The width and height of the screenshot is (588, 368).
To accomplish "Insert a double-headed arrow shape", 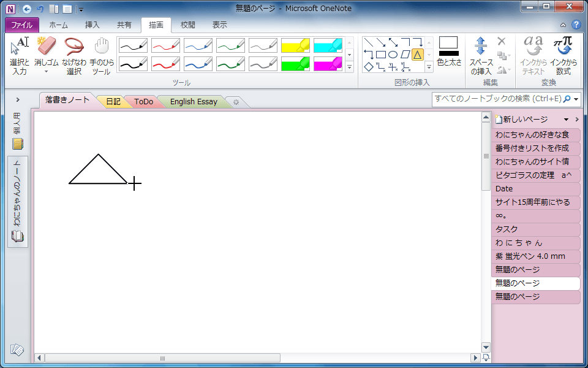I will 393,42.
